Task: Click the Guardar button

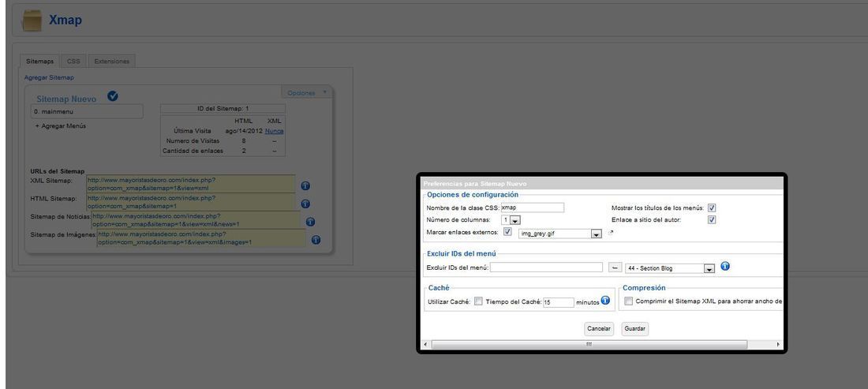Action: pyautogui.click(x=634, y=329)
